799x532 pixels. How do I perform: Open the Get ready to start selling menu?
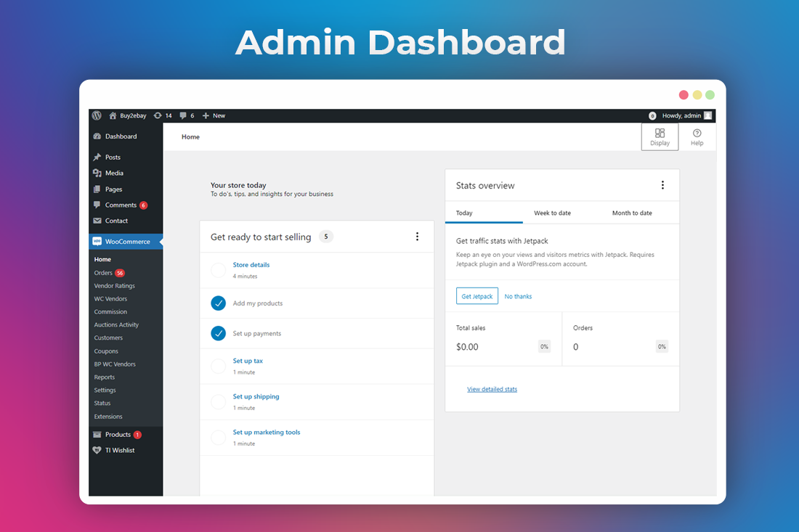click(418, 236)
